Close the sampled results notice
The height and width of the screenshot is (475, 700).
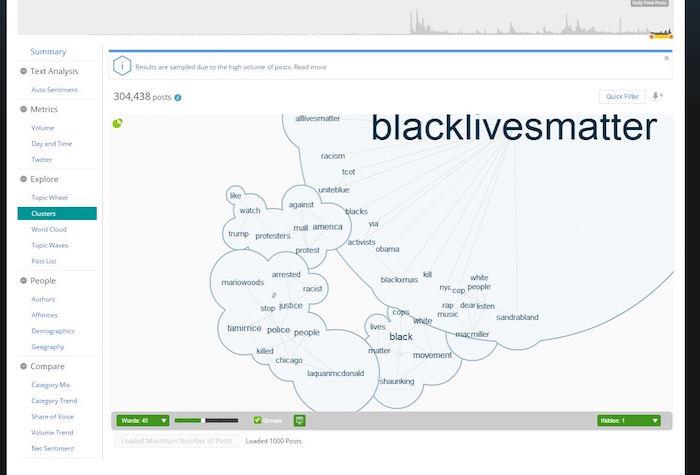coord(667,58)
